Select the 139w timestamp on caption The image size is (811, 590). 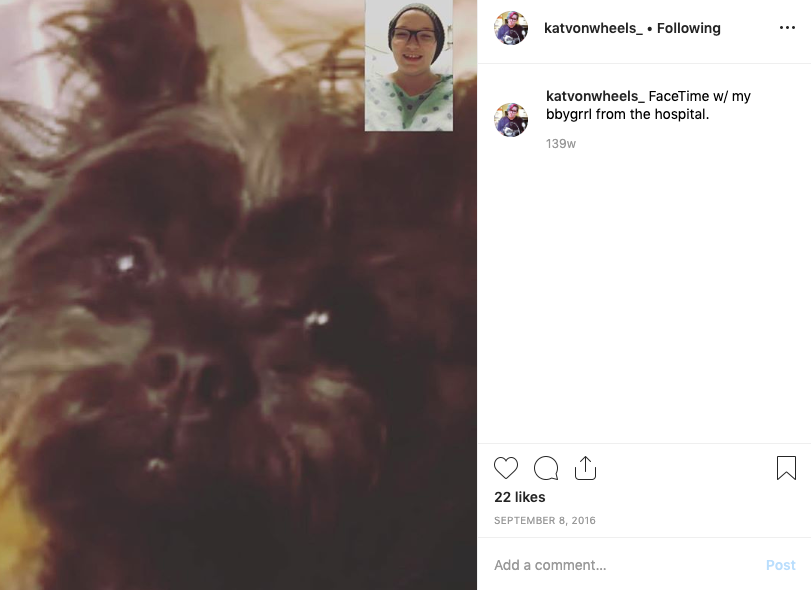[561, 144]
